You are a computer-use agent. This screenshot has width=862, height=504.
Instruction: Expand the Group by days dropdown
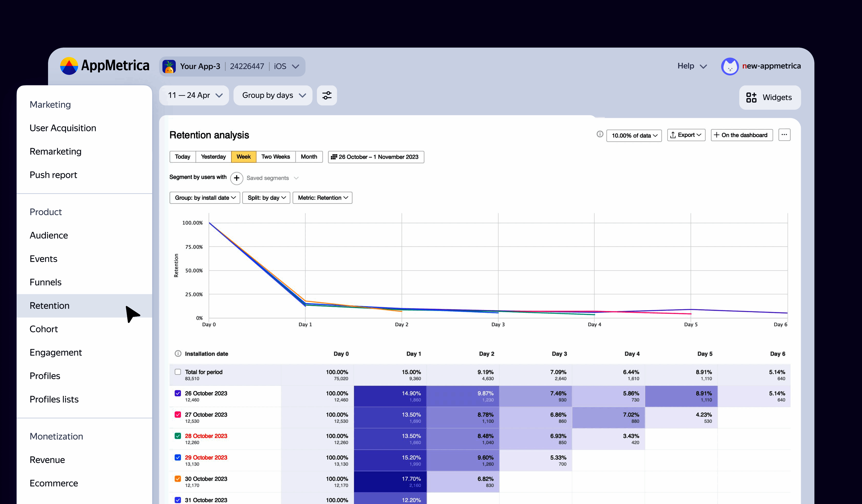point(273,95)
